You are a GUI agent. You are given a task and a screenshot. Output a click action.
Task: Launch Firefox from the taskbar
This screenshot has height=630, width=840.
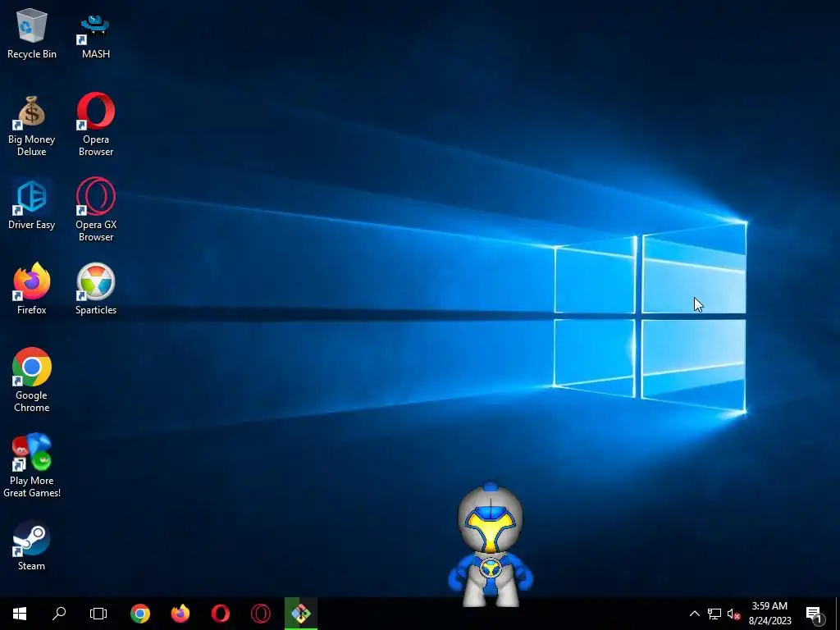180,614
